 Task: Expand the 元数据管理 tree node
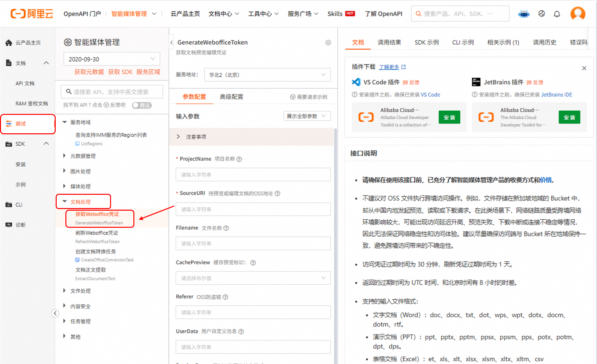64,156
